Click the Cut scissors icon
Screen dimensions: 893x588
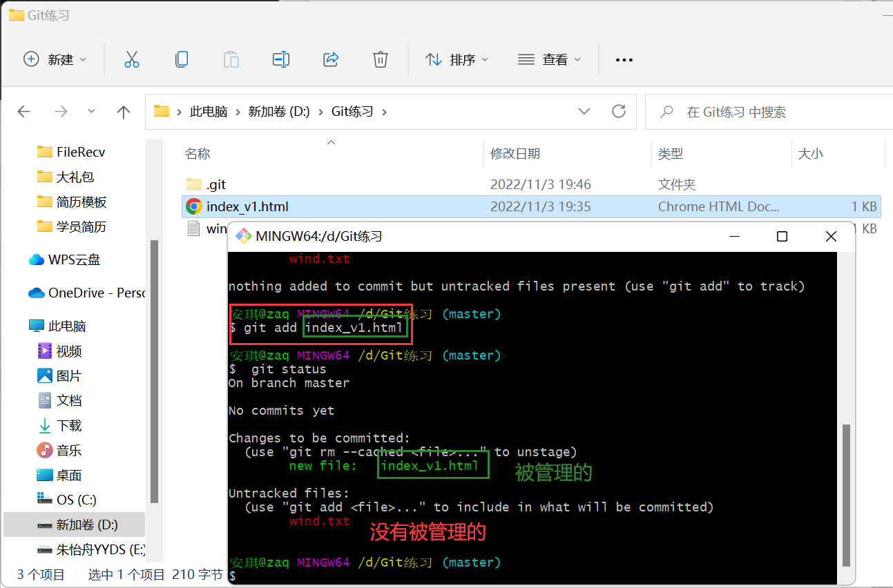(132, 59)
